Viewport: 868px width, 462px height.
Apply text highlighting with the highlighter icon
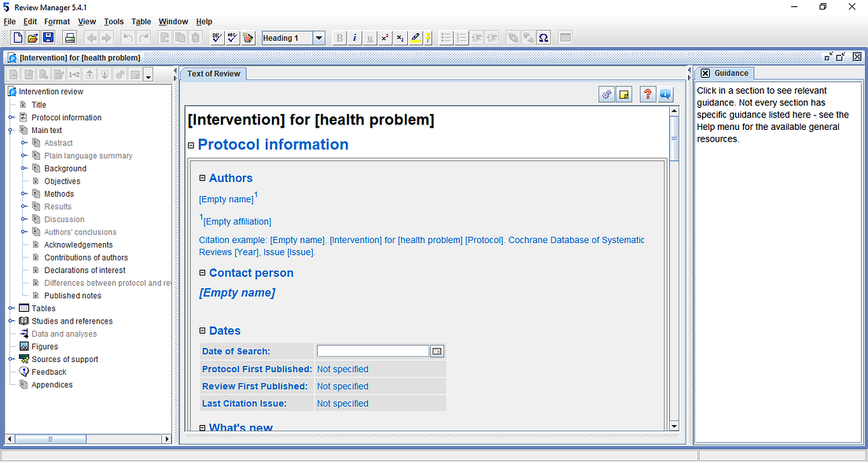point(416,37)
